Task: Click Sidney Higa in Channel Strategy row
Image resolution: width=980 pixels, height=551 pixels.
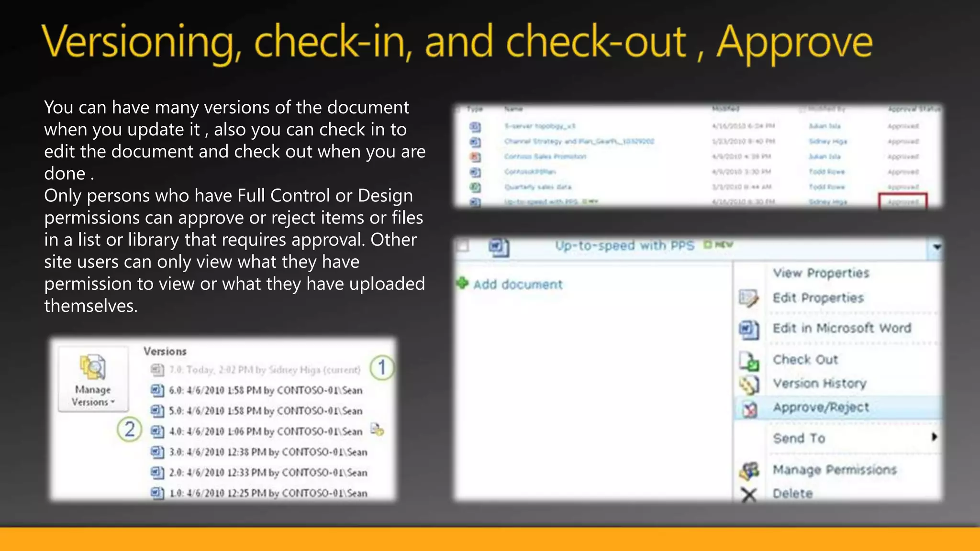Action: (x=828, y=142)
